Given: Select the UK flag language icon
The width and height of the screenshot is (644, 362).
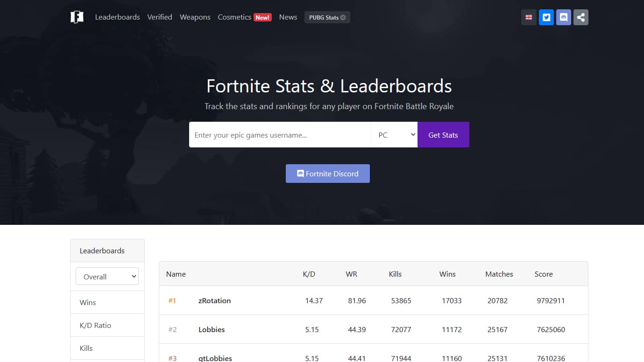Looking at the screenshot, I should pyautogui.click(x=529, y=17).
